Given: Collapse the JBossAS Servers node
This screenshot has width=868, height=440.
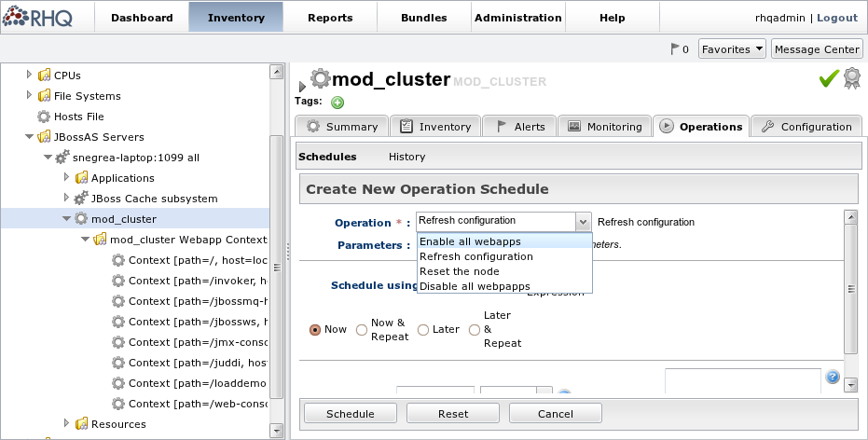Looking at the screenshot, I should [x=29, y=137].
